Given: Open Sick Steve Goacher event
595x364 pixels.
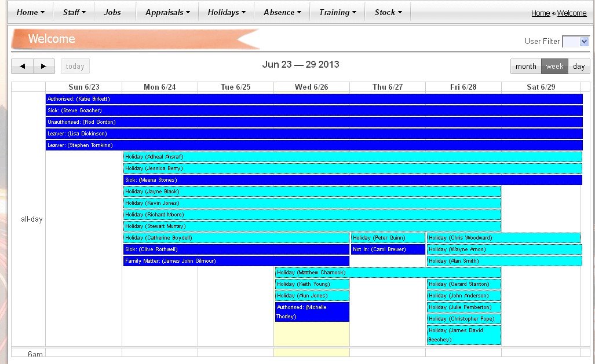Looking at the screenshot, I should click(x=314, y=111).
